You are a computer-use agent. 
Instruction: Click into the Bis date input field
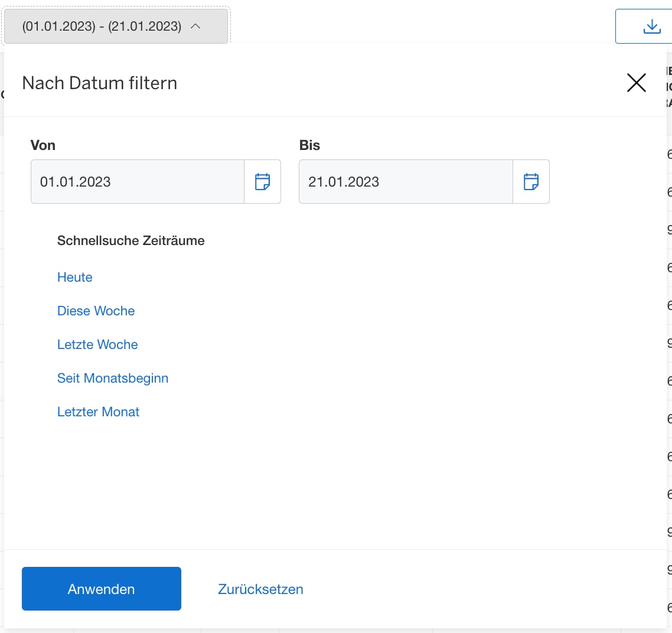pyautogui.click(x=405, y=181)
